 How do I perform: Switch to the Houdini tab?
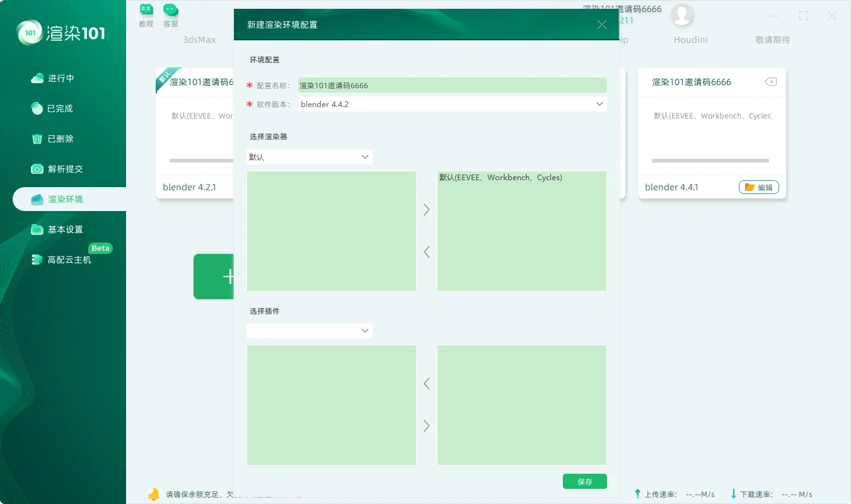coord(691,40)
